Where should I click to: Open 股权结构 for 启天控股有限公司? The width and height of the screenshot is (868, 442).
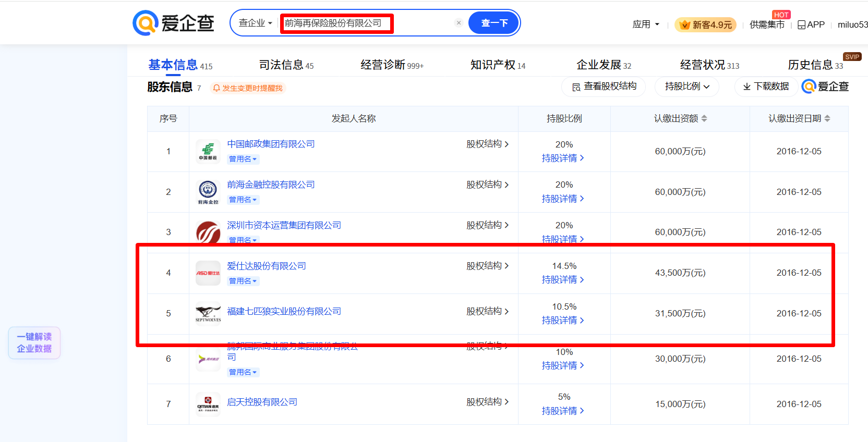[487, 402]
